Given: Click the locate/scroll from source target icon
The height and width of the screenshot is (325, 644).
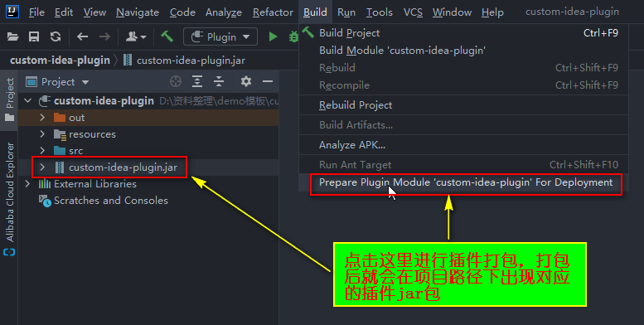Looking at the screenshot, I should (176, 81).
